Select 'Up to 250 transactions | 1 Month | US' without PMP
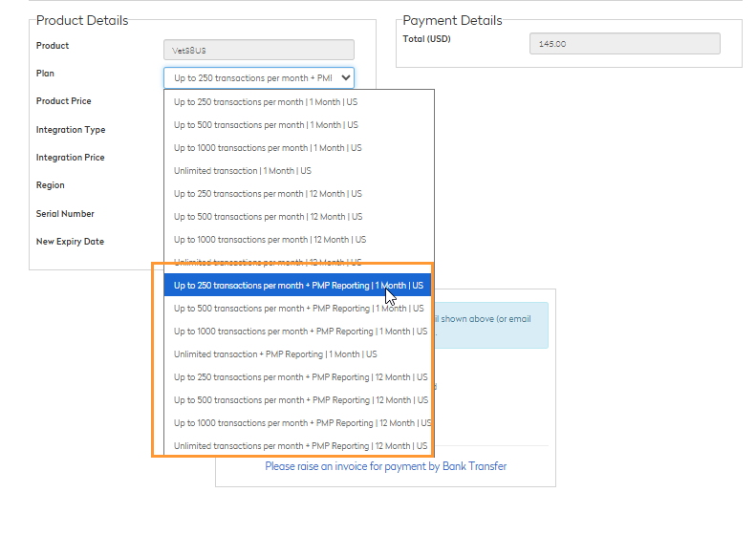Screen dimensions: 756x557 tap(266, 102)
